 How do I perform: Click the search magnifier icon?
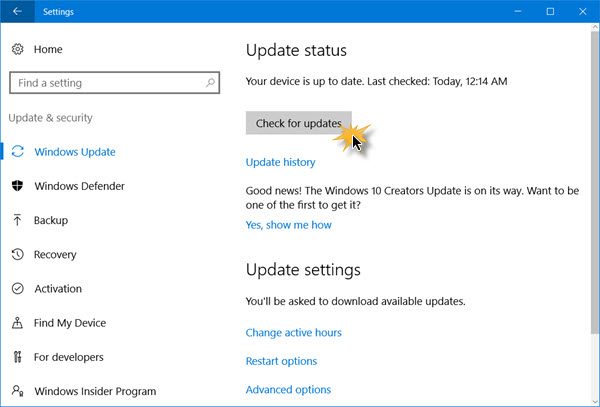pos(210,83)
